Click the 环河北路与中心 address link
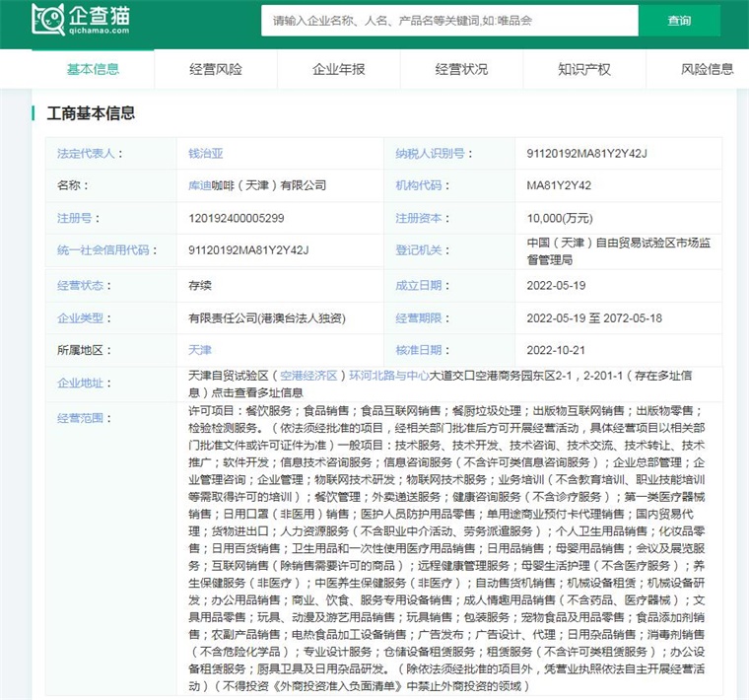The height and width of the screenshot is (700, 749). (389, 376)
